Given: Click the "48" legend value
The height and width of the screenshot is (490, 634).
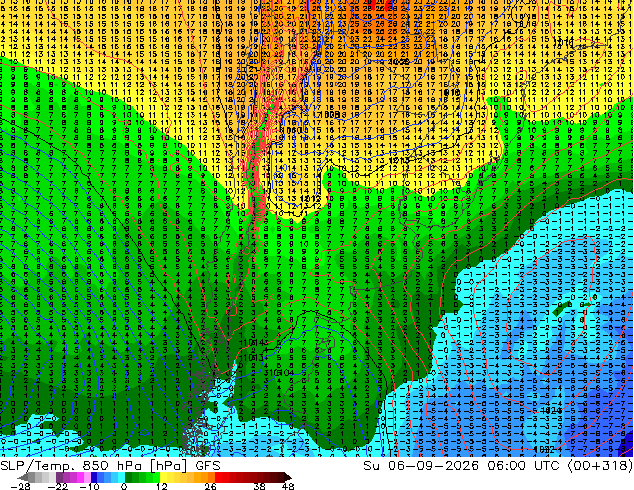Looking at the screenshot, I should pos(288,486).
